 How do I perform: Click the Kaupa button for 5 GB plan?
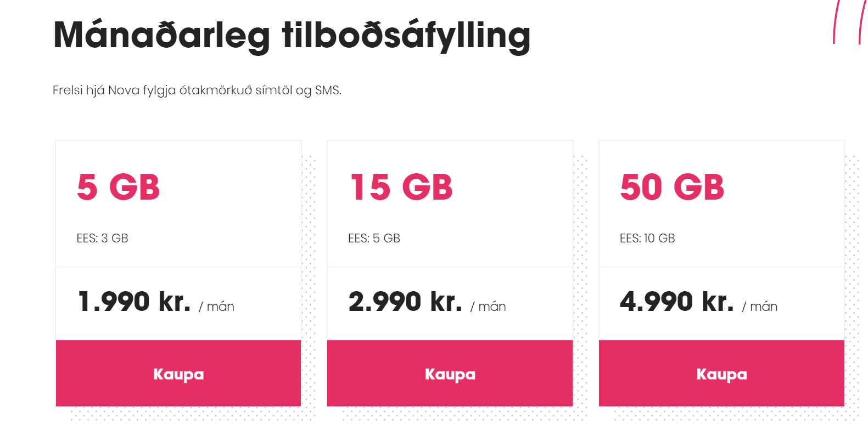[178, 374]
